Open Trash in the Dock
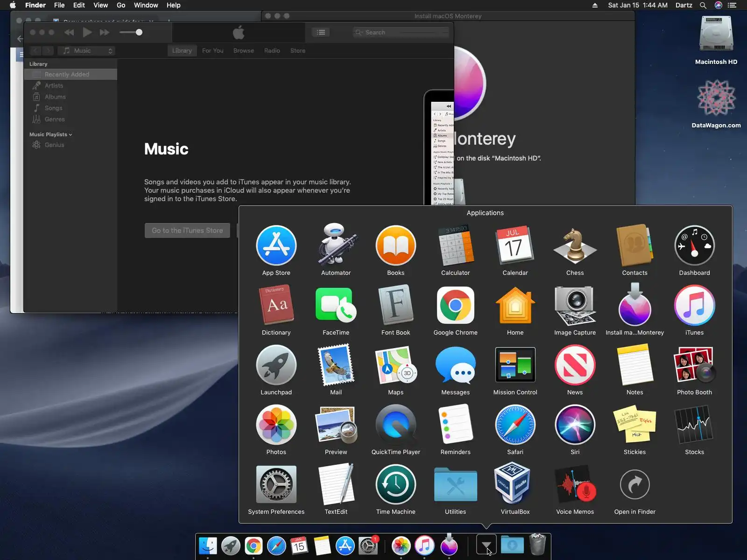The width and height of the screenshot is (747, 560). coord(537,545)
